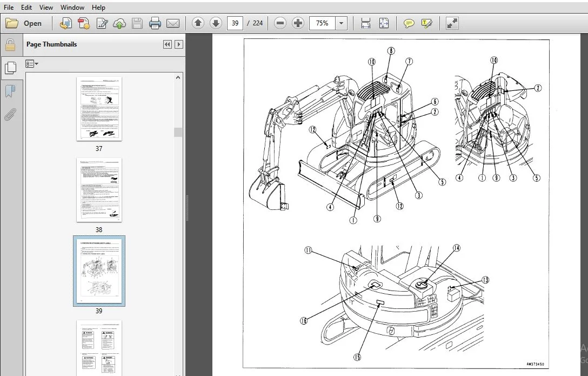
Task: Open the Edit menu
Action: pos(26,7)
